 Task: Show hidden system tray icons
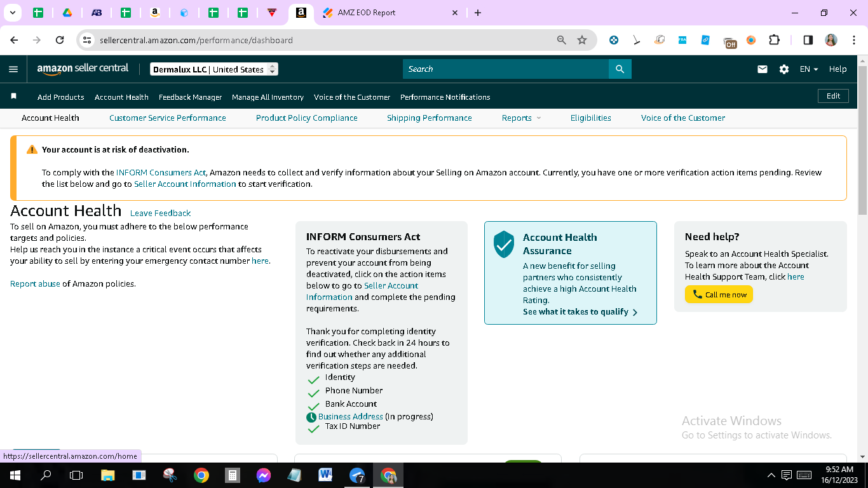point(771,475)
